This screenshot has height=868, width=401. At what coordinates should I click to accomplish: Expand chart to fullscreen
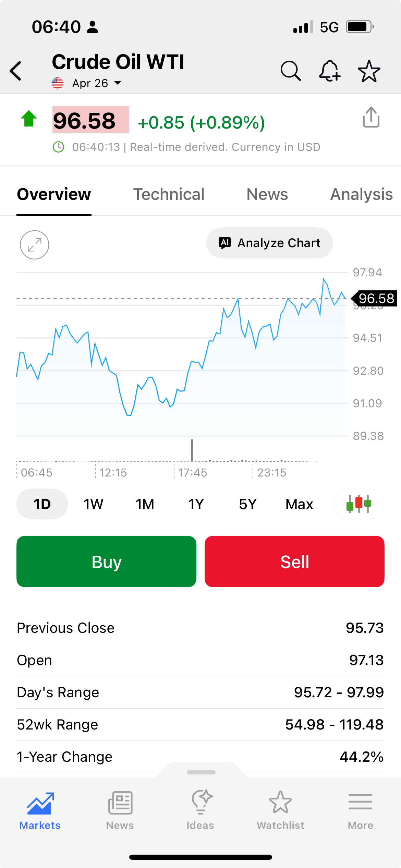[35, 245]
